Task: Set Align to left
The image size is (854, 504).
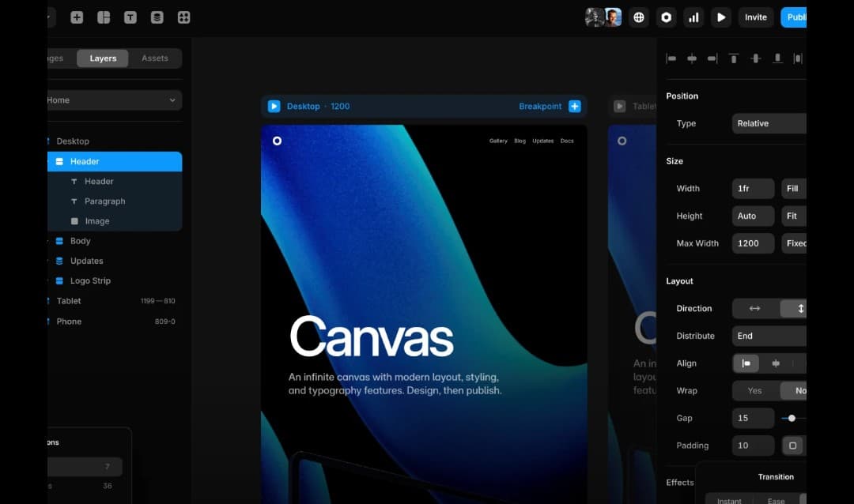Action: [x=746, y=363]
